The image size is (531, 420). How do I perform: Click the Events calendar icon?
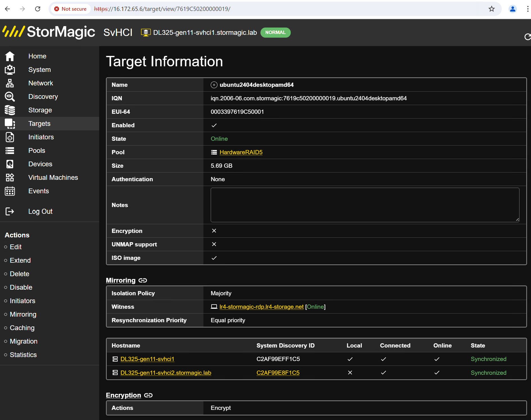pos(10,191)
